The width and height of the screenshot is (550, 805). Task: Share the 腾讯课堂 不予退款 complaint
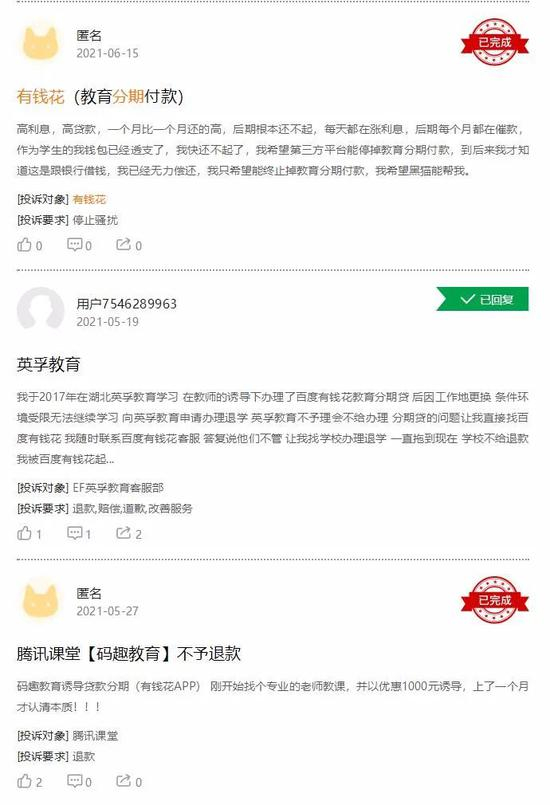129,782
